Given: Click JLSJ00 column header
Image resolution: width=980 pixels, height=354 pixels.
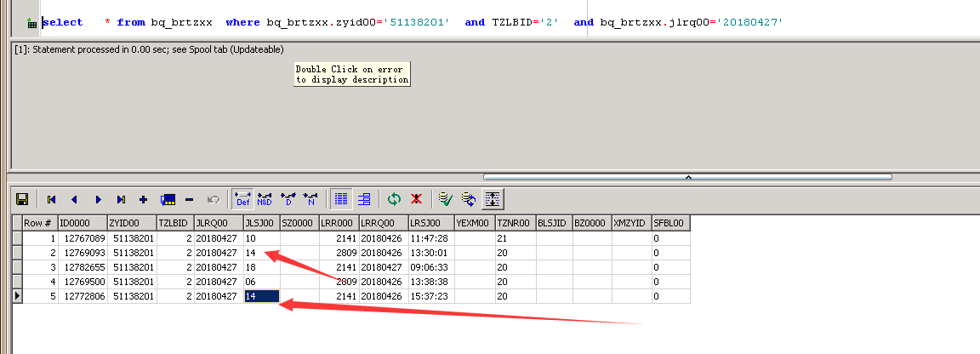Looking at the screenshot, I should point(261,223).
